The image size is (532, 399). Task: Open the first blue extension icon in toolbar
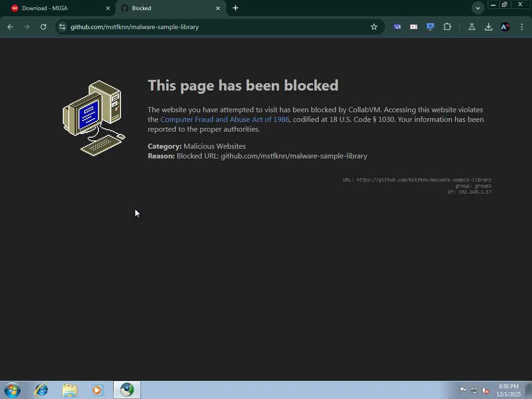397,27
